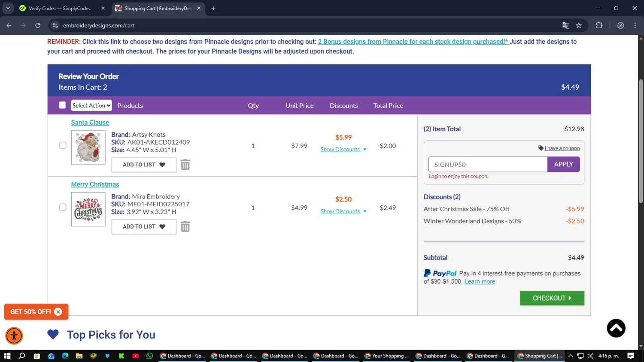Click the APPLY coupon button

pyautogui.click(x=563, y=164)
